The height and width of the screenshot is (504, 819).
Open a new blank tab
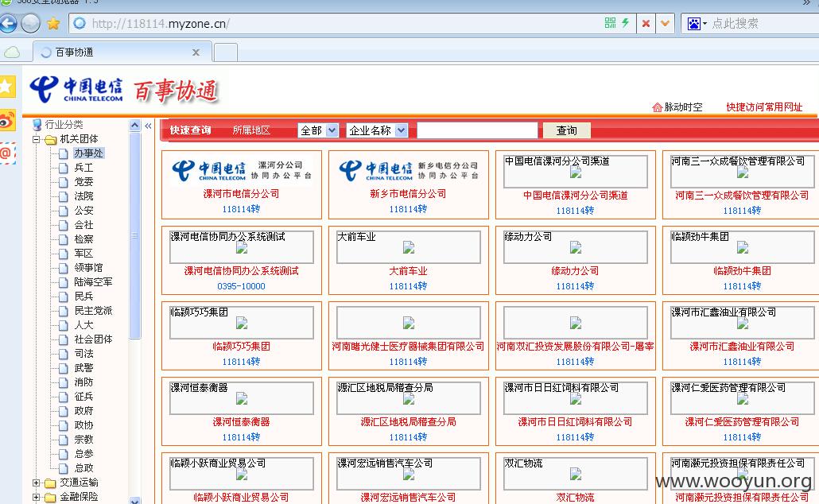pos(226,52)
